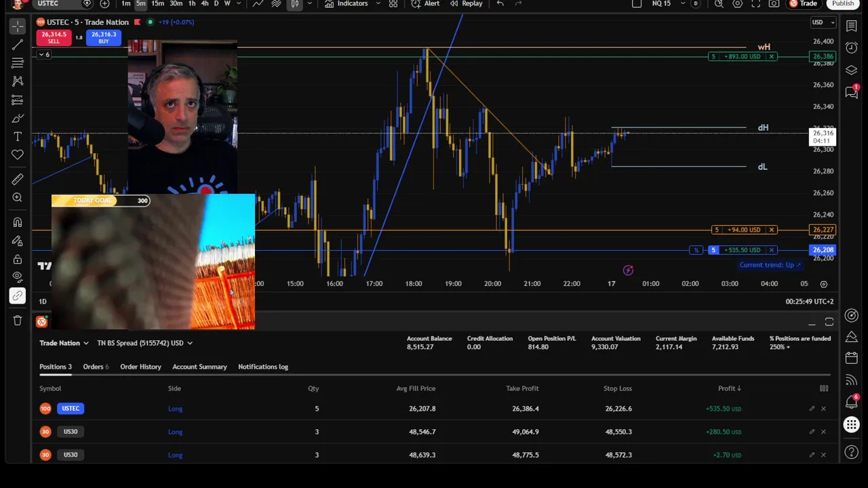Screen dimensions: 868x488
Task: Close the take profit +893.00 USD order
Action: click(x=771, y=56)
